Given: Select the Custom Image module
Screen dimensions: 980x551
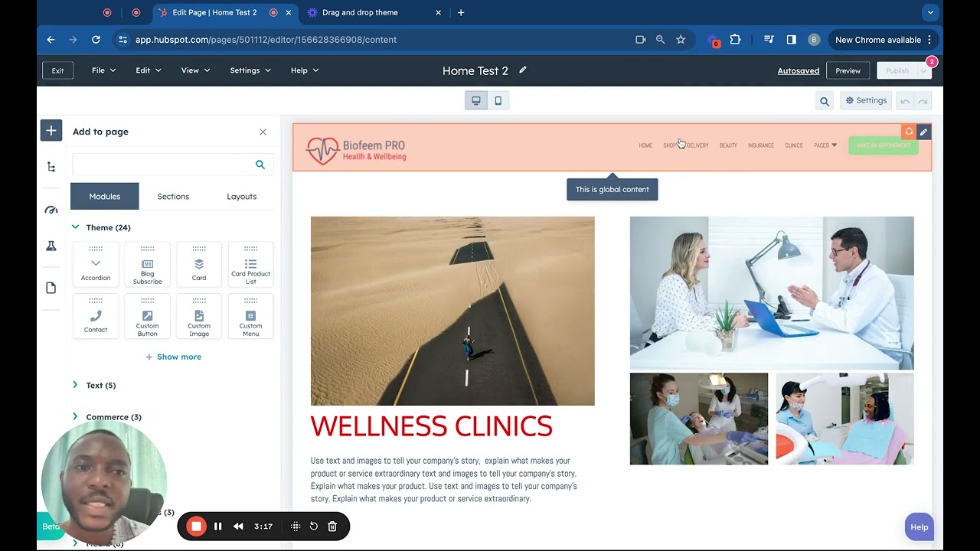Looking at the screenshot, I should point(199,317).
